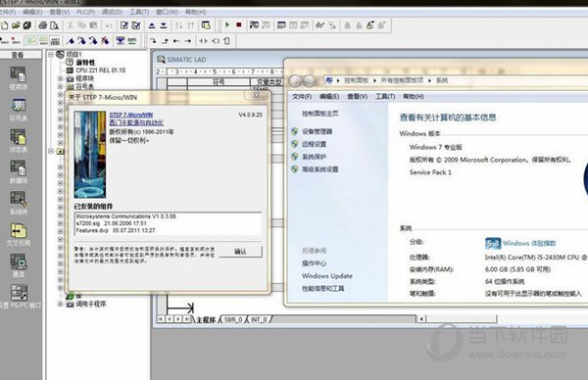Open 高级系统设置 in the System window

point(320,169)
